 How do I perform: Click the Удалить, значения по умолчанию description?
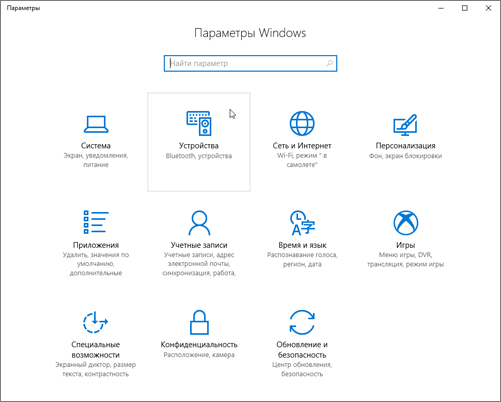click(x=96, y=264)
